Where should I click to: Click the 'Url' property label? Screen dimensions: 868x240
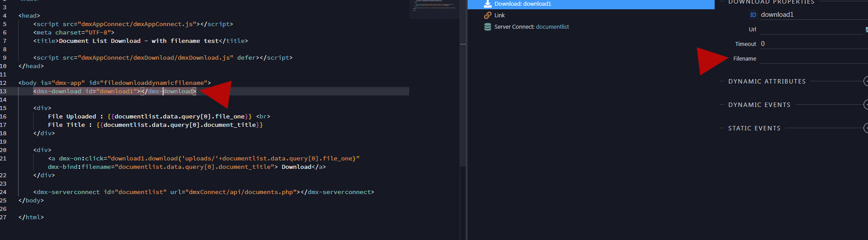click(752, 29)
